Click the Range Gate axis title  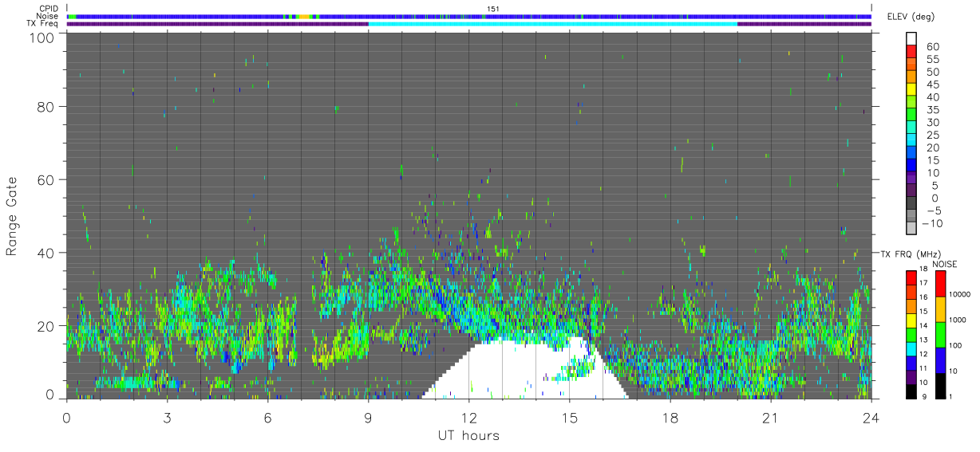coord(12,215)
